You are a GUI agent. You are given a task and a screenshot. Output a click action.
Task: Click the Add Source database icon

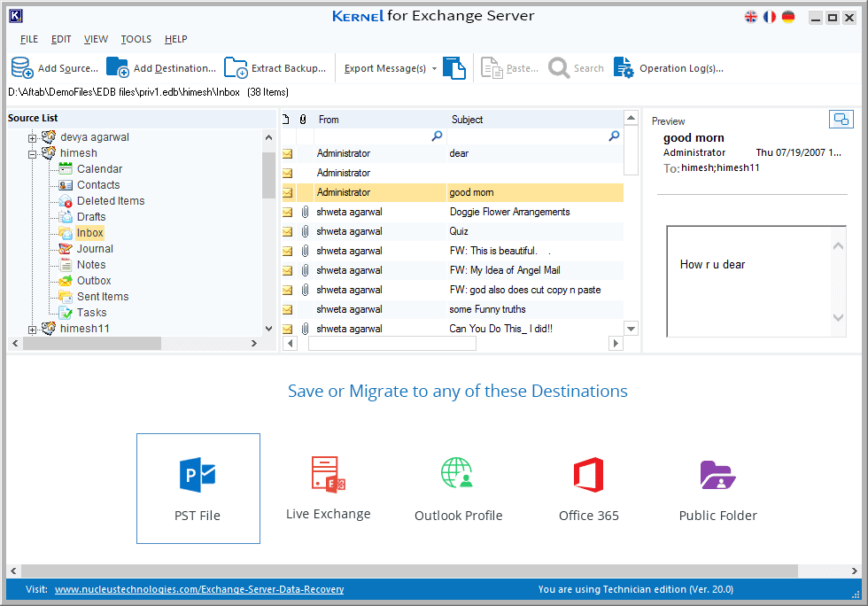(x=23, y=67)
